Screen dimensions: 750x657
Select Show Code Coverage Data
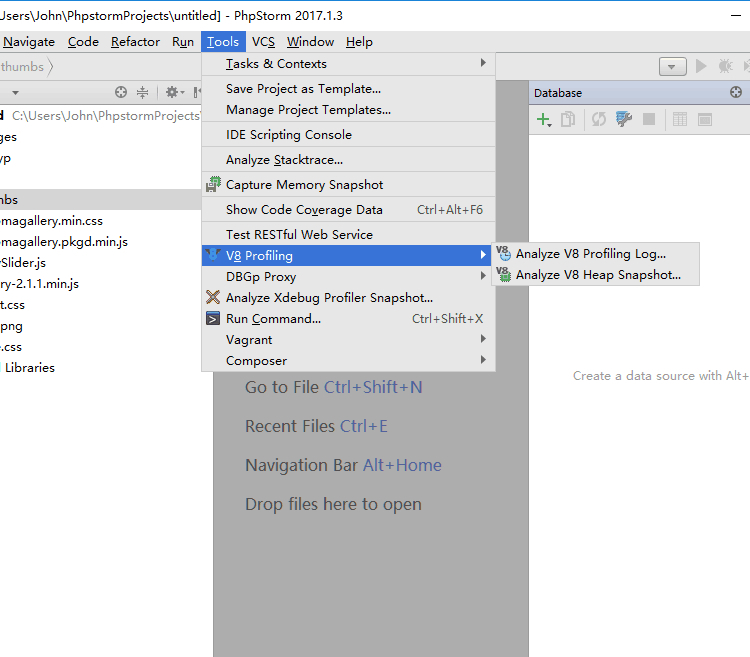pos(348,209)
